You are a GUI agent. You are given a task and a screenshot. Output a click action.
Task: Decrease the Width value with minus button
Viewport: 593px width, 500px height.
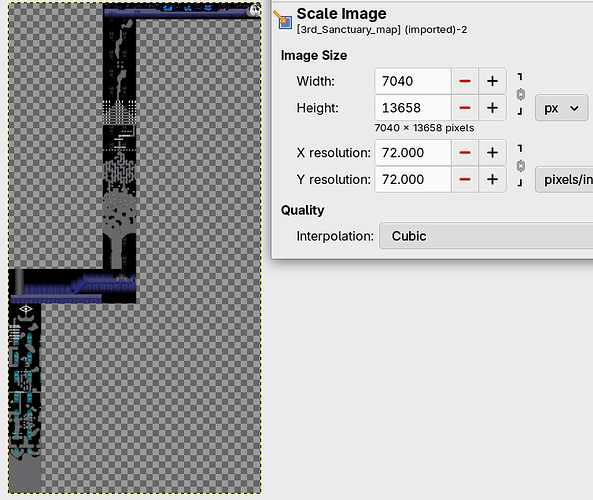pyautogui.click(x=465, y=81)
